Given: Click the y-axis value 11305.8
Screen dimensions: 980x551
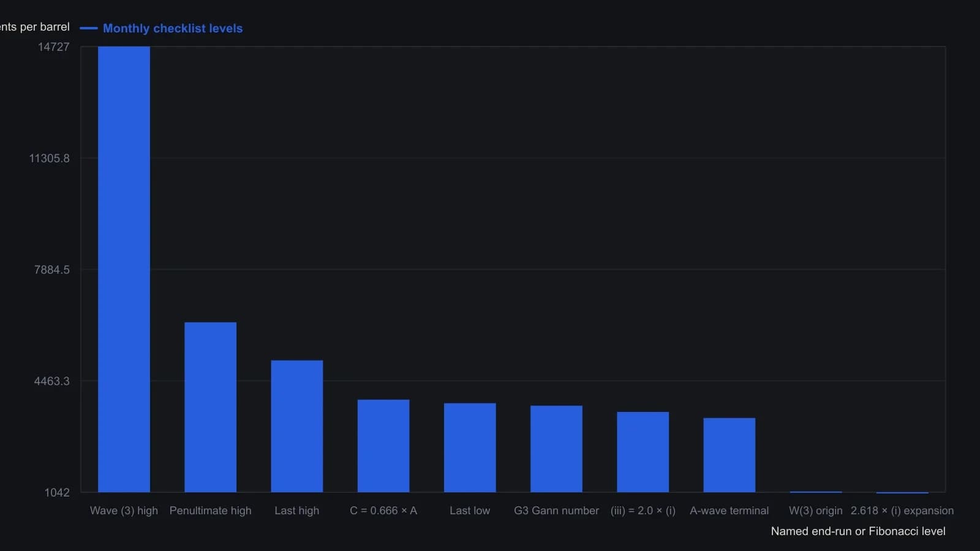Looking at the screenshot, I should (x=50, y=158).
